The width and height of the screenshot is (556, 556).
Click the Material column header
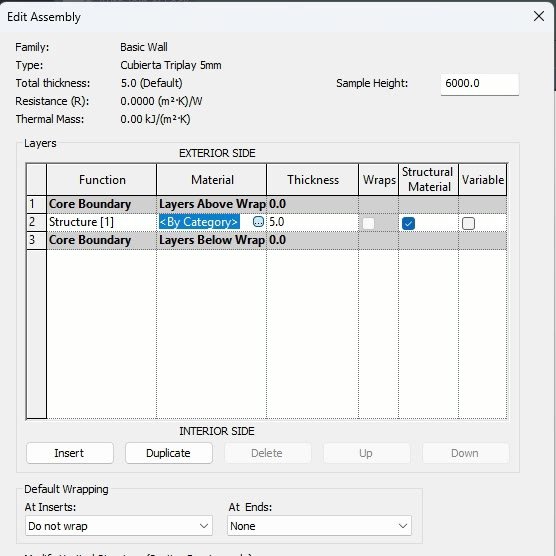211,180
